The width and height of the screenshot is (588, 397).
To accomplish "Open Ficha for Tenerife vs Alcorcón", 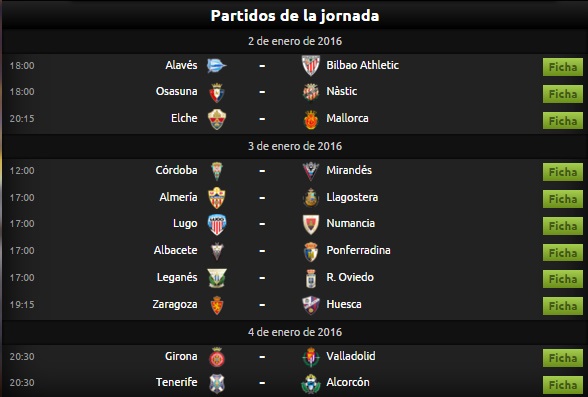I will (x=562, y=385).
